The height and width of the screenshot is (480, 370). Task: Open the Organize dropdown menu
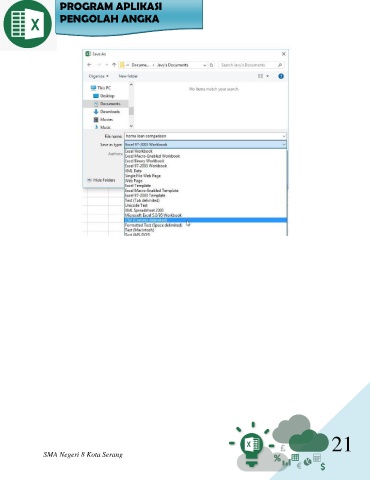point(99,76)
